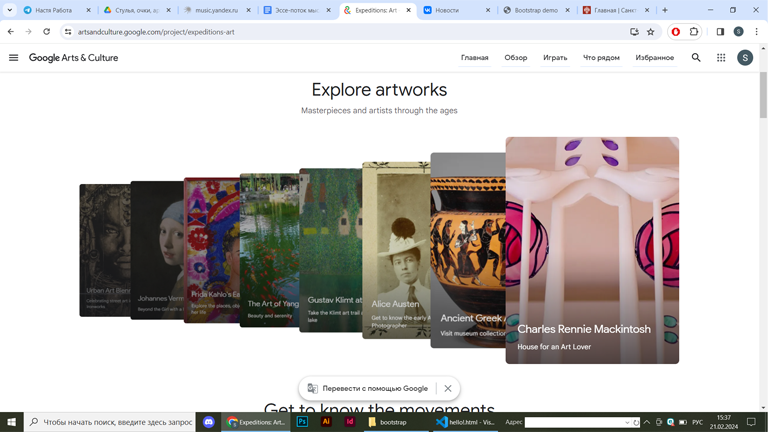Image resolution: width=768 pixels, height=432 pixels.
Task: Open the Играть navigation item
Action: (555, 58)
